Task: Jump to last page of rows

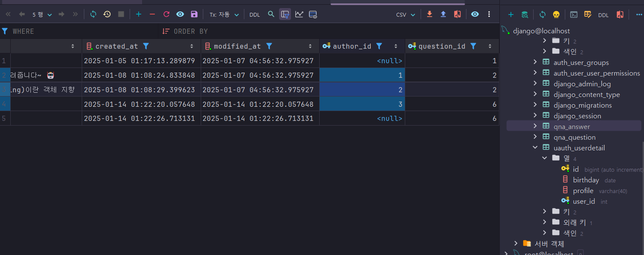Action: point(75,15)
